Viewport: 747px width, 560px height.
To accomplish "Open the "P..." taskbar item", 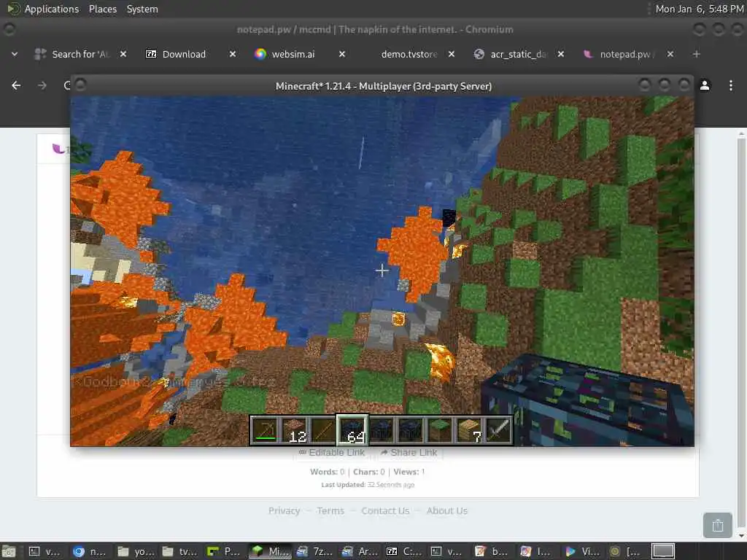I will click(224, 551).
